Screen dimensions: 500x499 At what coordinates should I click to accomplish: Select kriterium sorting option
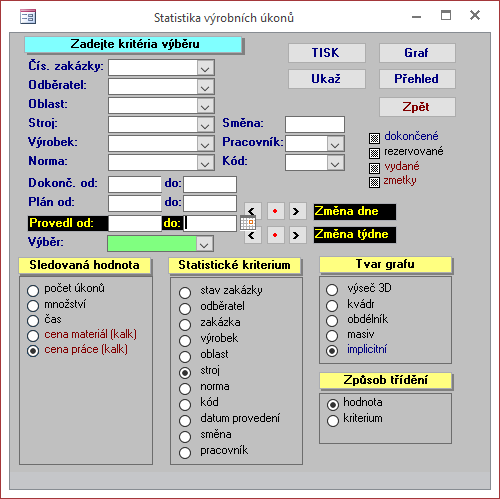333,421
